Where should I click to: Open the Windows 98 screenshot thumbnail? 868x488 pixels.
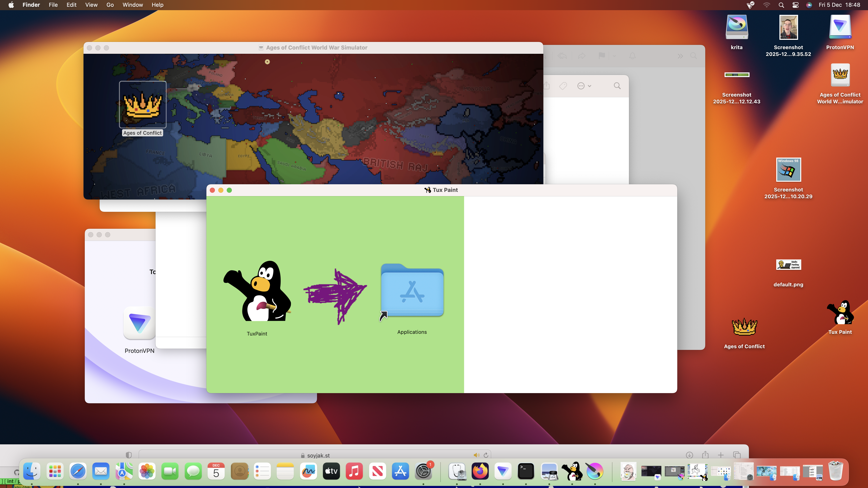[788, 170]
